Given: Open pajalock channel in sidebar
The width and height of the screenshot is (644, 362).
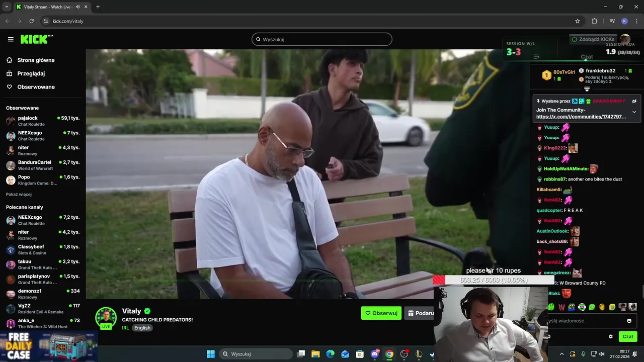Looking at the screenshot, I should [43, 121].
